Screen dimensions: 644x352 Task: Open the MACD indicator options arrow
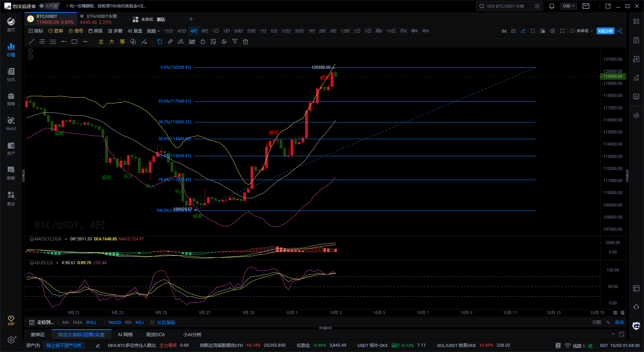66,239
